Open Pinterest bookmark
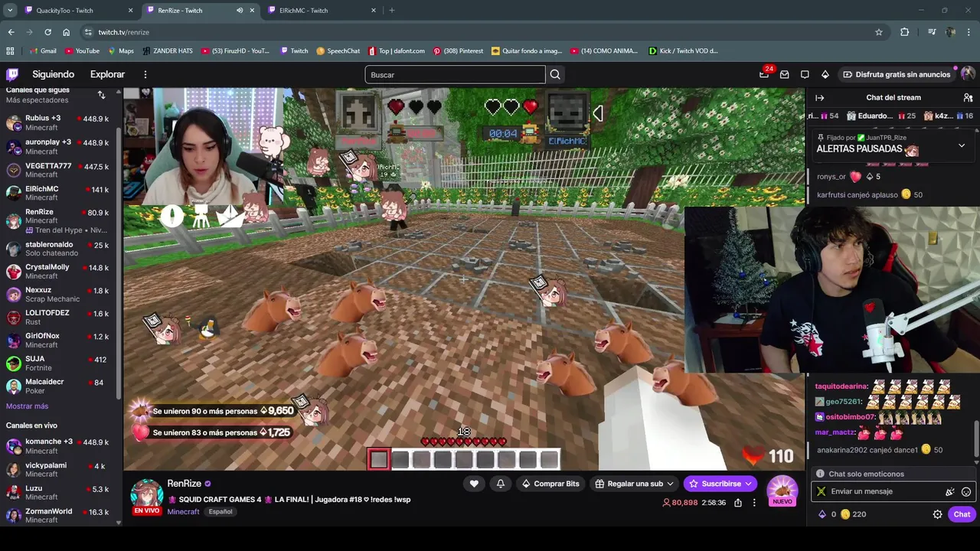Image resolution: width=980 pixels, height=551 pixels. (x=458, y=51)
